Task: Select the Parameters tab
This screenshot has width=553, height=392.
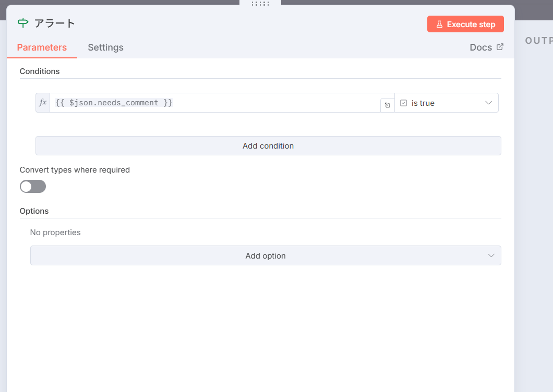Action: click(x=42, y=47)
